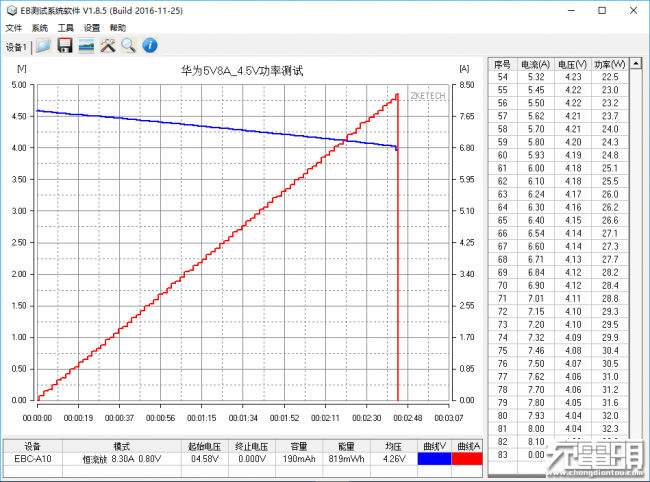
Task: Select current value 8.00 in row 81
Action: tap(536, 429)
